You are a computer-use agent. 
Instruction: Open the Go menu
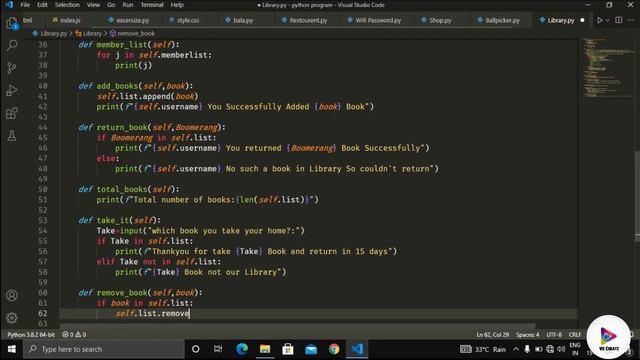(x=111, y=5)
